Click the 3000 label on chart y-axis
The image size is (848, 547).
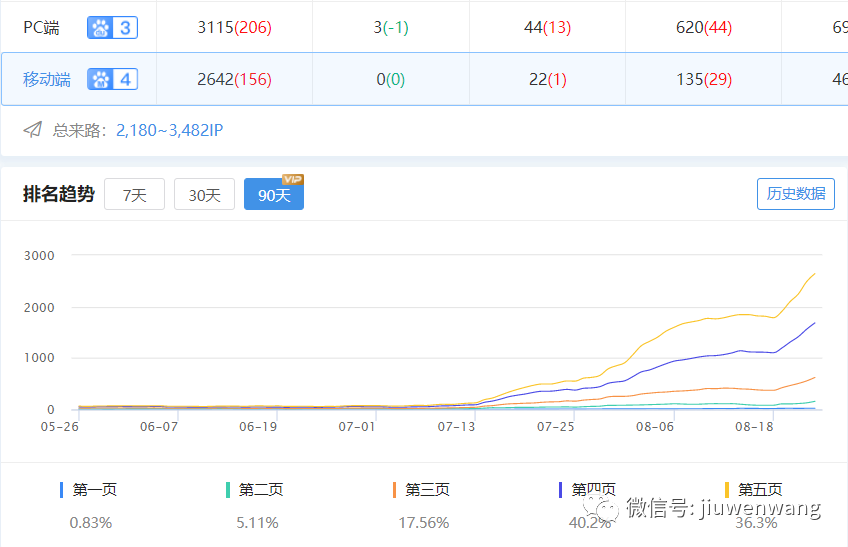click(x=39, y=256)
